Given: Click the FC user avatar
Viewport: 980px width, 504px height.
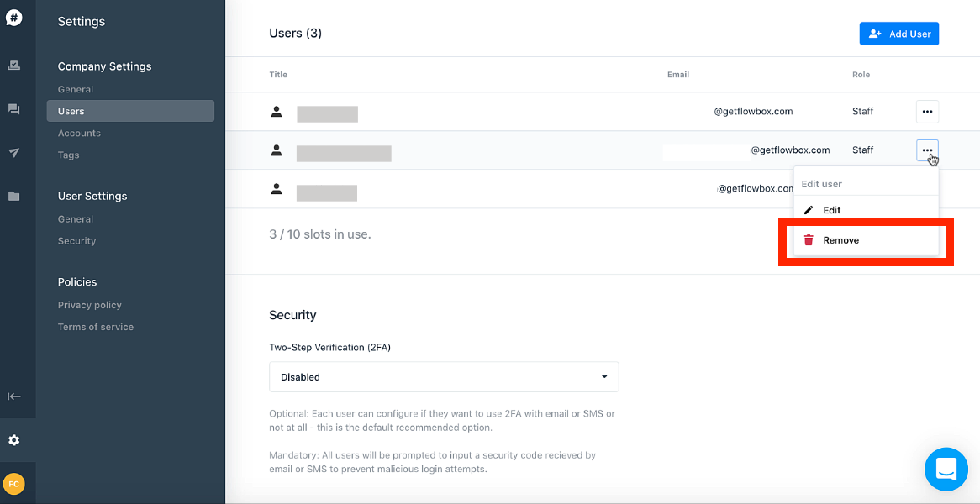Looking at the screenshot, I should click(x=14, y=484).
